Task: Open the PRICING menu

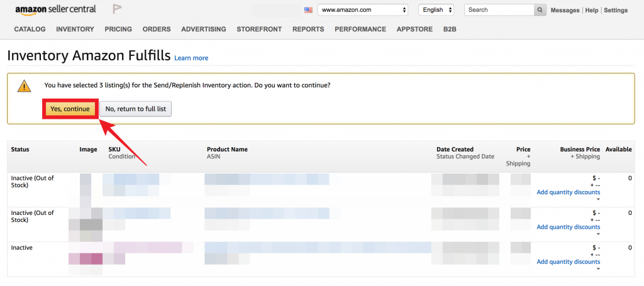Action: [x=118, y=29]
